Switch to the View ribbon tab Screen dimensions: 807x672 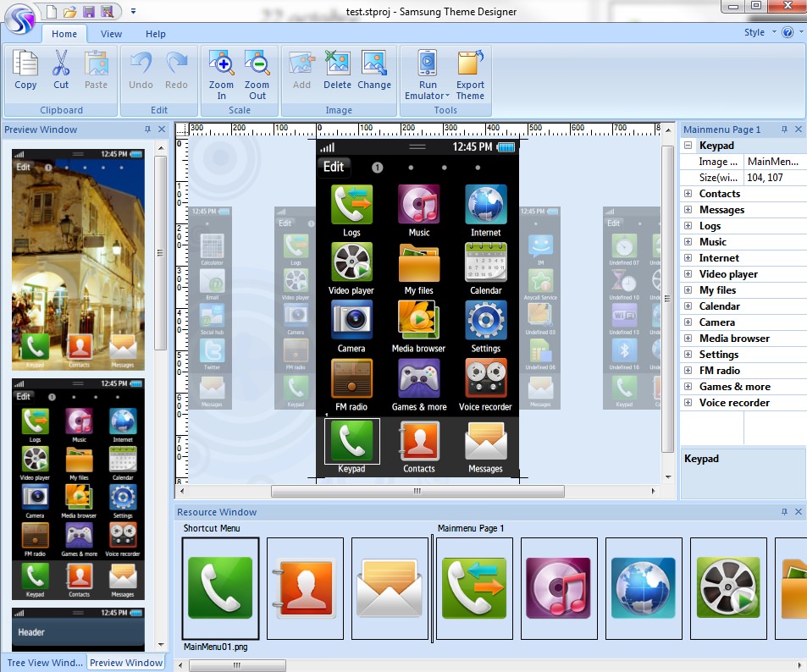[x=111, y=34]
